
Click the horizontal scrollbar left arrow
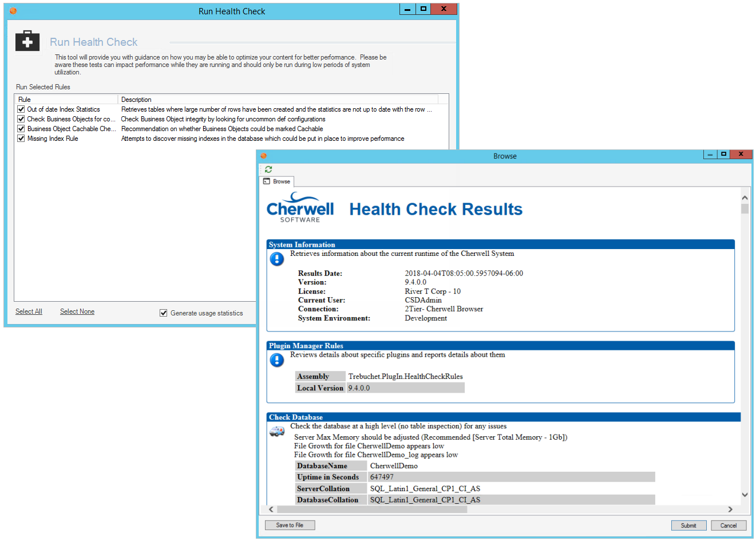click(271, 509)
